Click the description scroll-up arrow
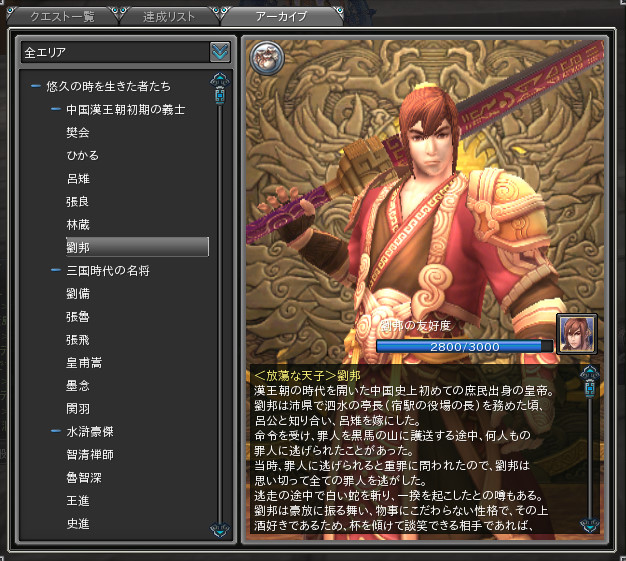This screenshot has height=561, width=626. [x=590, y=373]
